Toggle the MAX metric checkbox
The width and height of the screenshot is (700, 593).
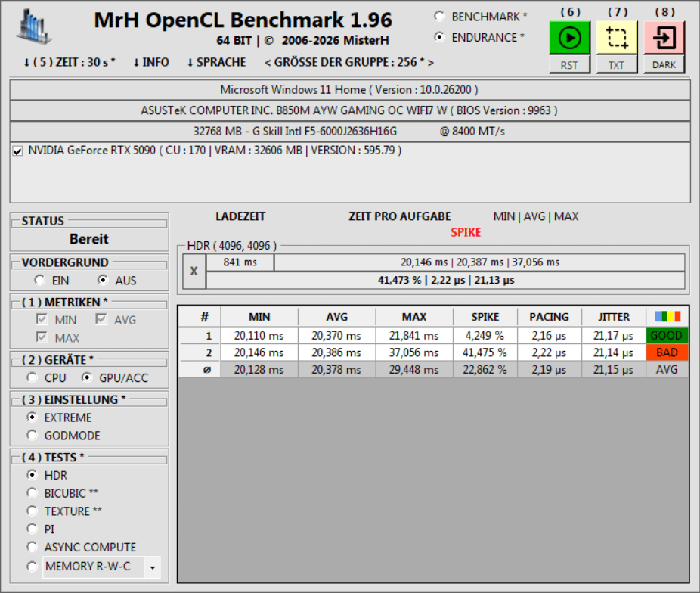(x=42, y=337)
